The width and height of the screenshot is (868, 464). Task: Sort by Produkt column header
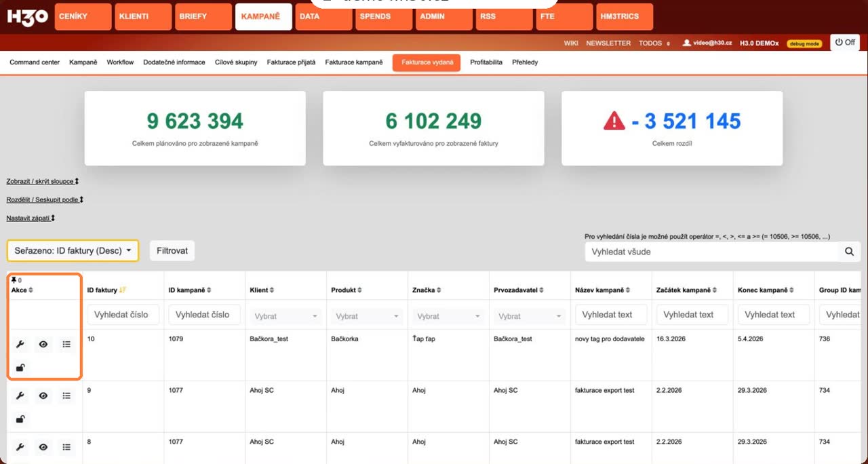coord(347,290)
